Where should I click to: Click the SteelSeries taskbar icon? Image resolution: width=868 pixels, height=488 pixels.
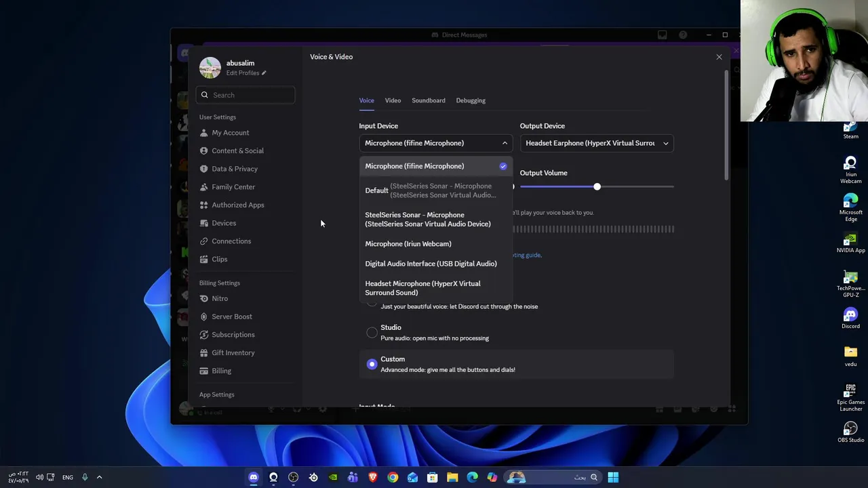(313, 477)
